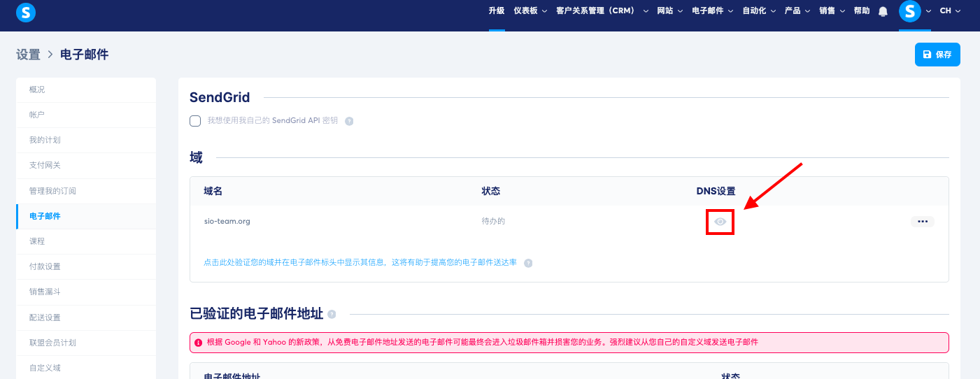Select 概况 in the settings sidebar

[86, 90]
